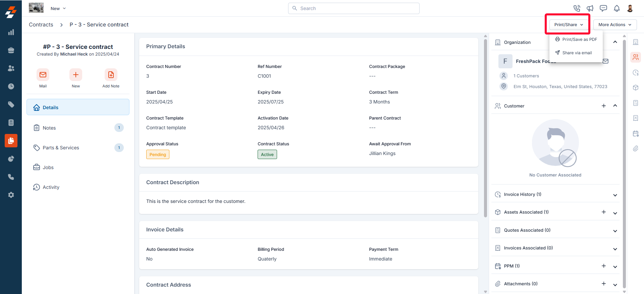This screenshot has height=294, width=644.
Task: Open the user profile avatar
Action: [x=630, y=8]
